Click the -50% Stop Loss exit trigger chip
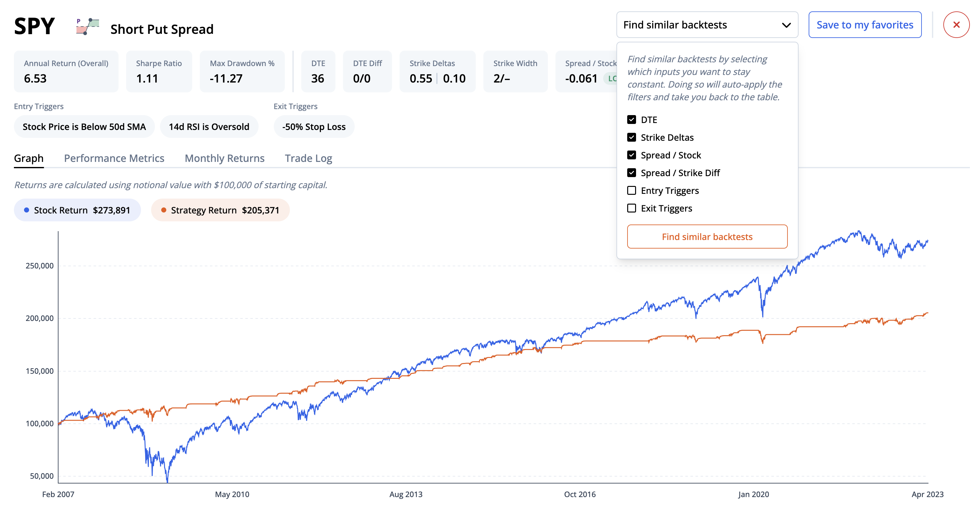 pyautogui.click(x=314, y=127)
